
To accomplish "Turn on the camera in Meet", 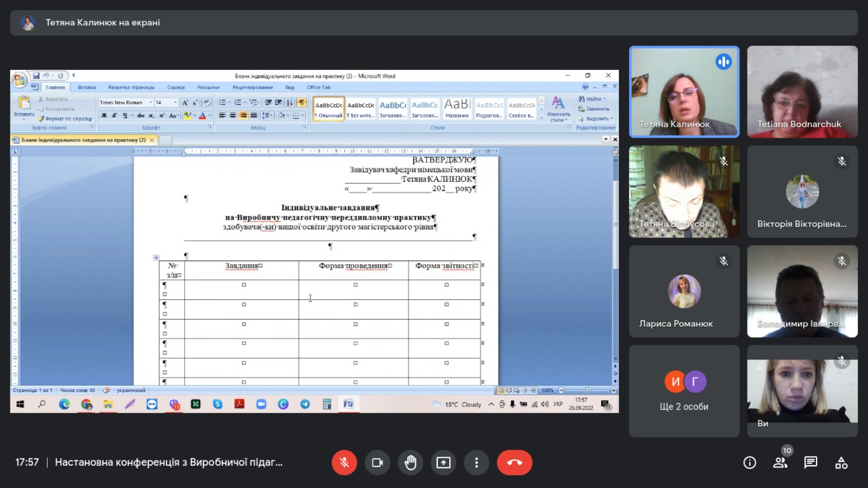I will pyautogui.click(x=377, y=463).
